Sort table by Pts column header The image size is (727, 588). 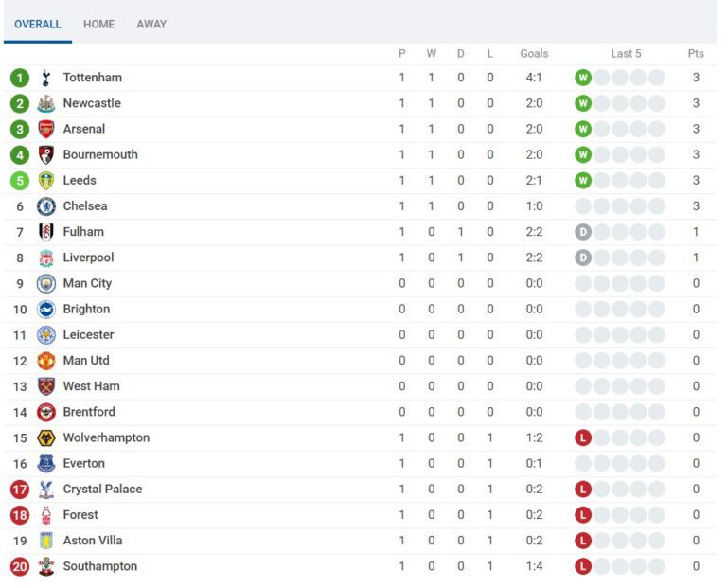[696, 54]
